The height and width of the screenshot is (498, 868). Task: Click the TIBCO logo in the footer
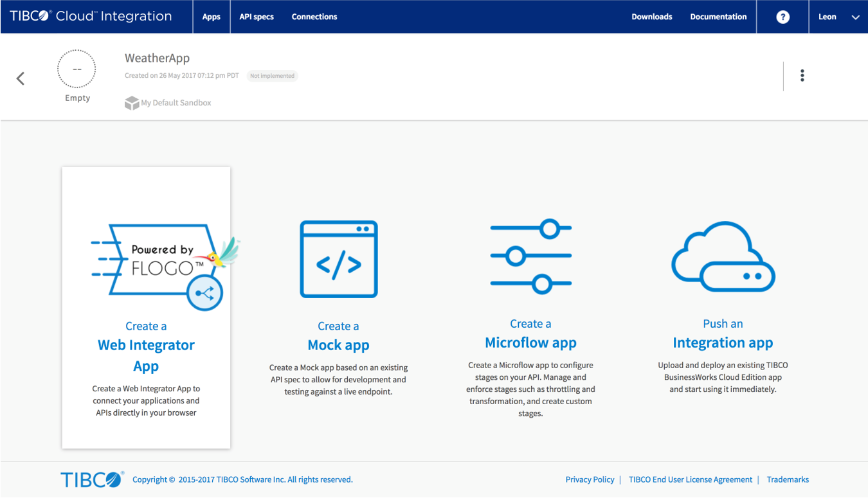point(92,479)
